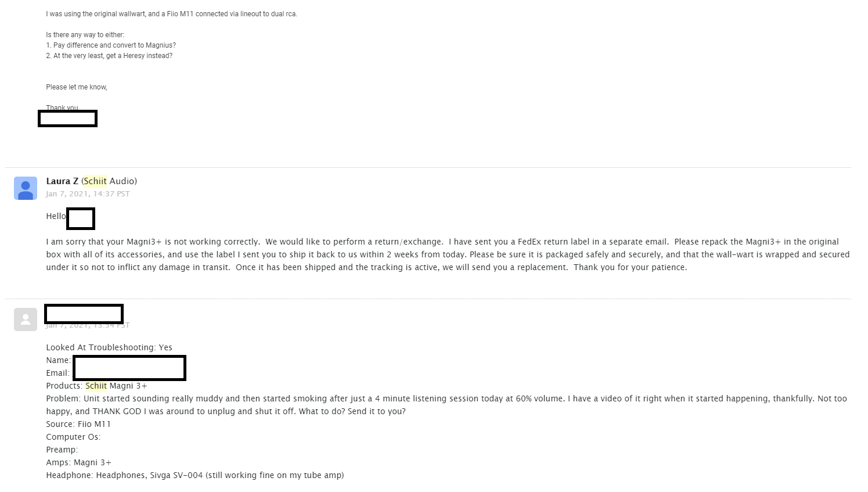Click Laura's return/exchange reply paragraph

tap(448, 254)
